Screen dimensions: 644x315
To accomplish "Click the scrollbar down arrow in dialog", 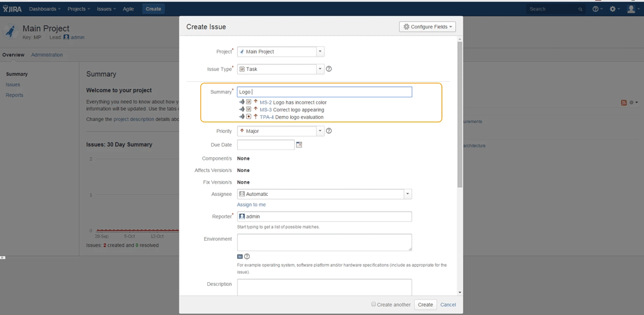I will click(460, 292).
